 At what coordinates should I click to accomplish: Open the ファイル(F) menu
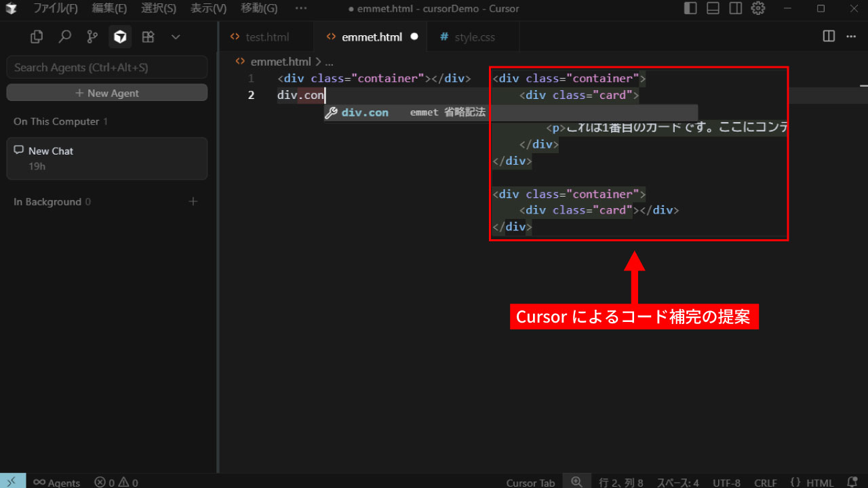click(56, 9)
